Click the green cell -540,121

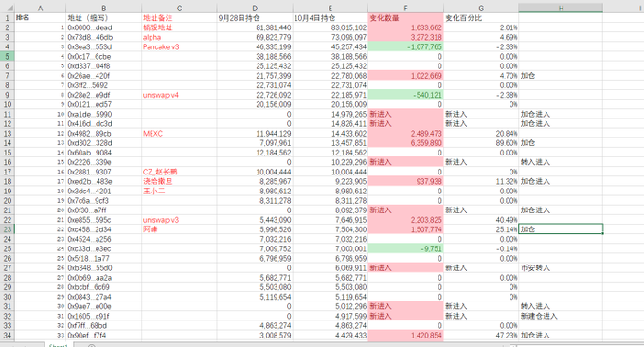point(405,95)
